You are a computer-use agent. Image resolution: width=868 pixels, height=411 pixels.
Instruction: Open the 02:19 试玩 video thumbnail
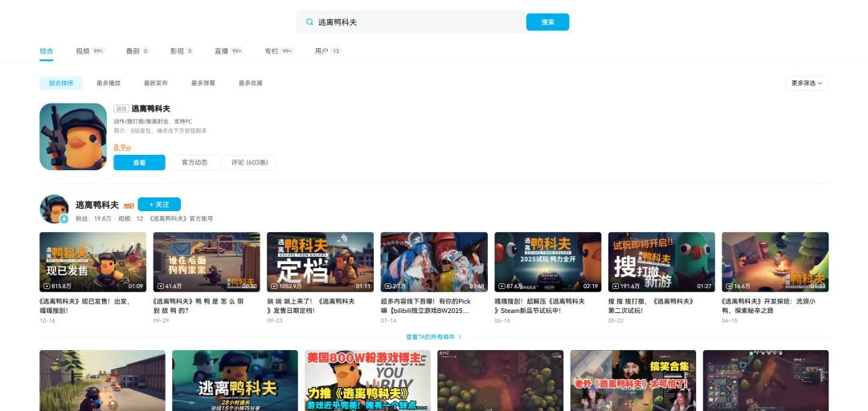click(x=548, y=262)
